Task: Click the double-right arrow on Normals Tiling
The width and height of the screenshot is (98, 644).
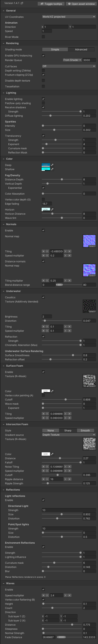Action: click(69, 251)
